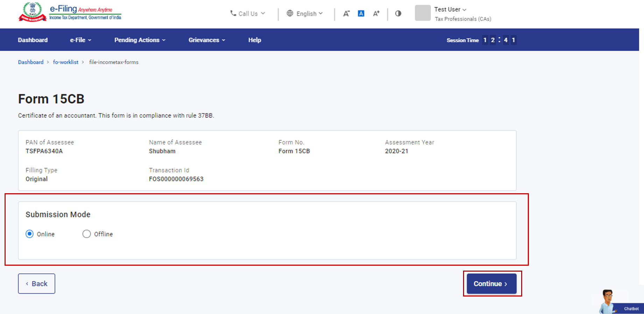Screen dimensions: 644x314
Task: Decrease font size with the A- icon
Action: [346, 14]
